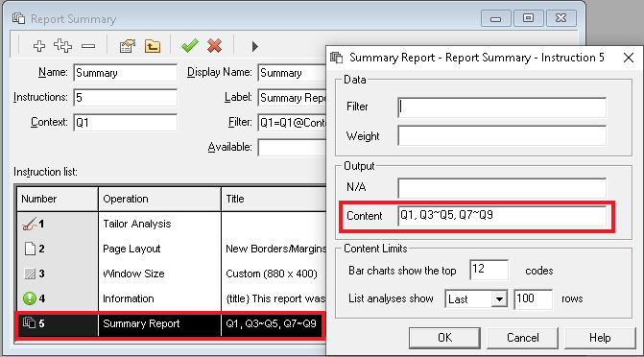Image resolution: width=644 pixels, height=357 pixels.
Task: Open the edit properties toolbar icon
Action: [x=128, y=46]
